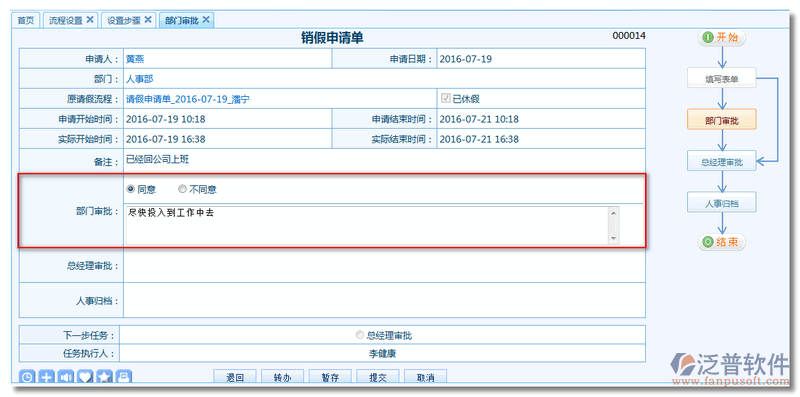Image resolution: width=800 pixels, height=397 pixels.
Task: Click application date 2016-07-19
Action: click(x=465, y=59)
